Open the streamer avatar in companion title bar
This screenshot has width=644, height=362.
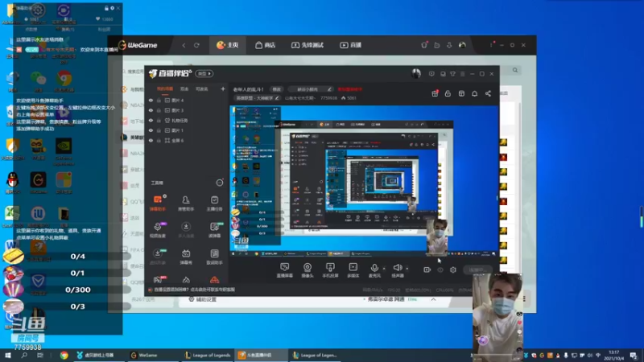pos(416,73)
